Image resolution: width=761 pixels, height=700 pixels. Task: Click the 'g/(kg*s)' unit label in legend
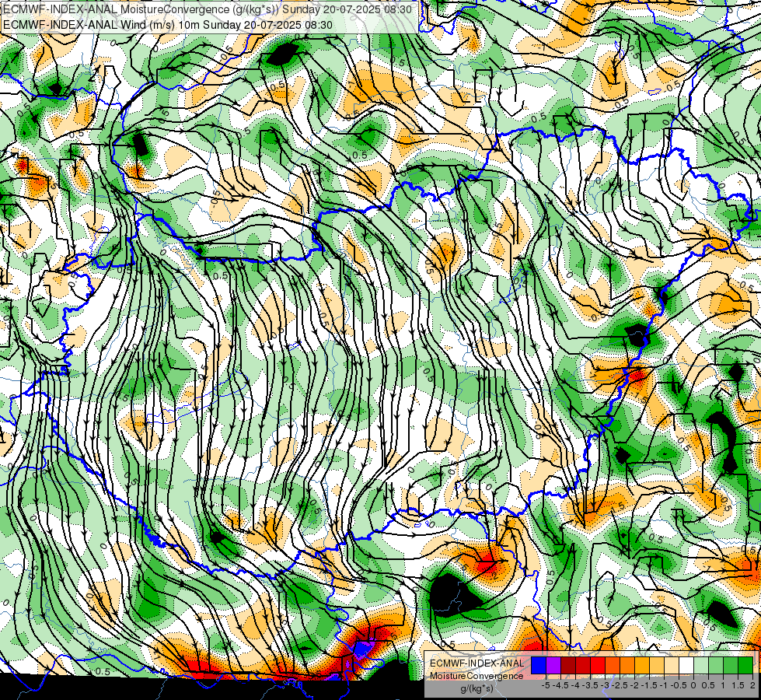476,689
